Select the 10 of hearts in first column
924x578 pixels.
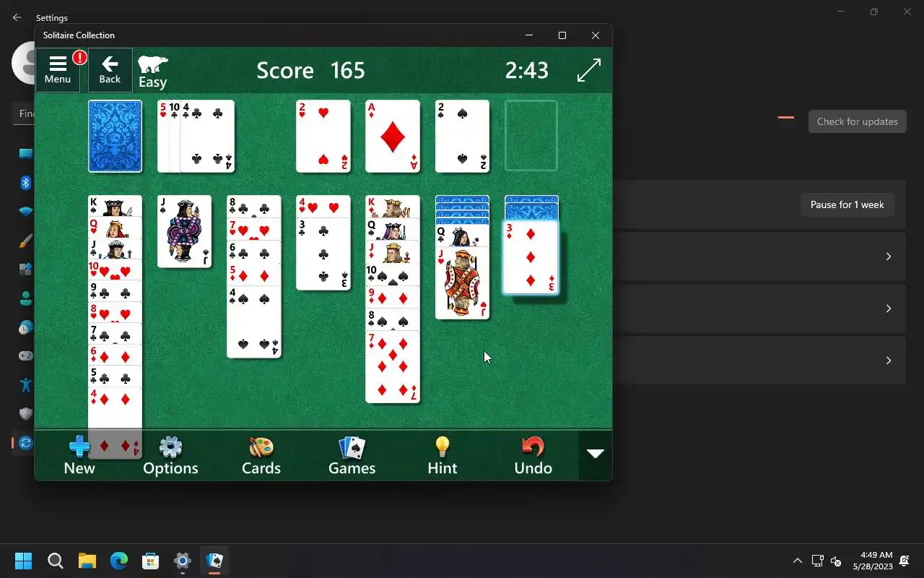[115, 270]
